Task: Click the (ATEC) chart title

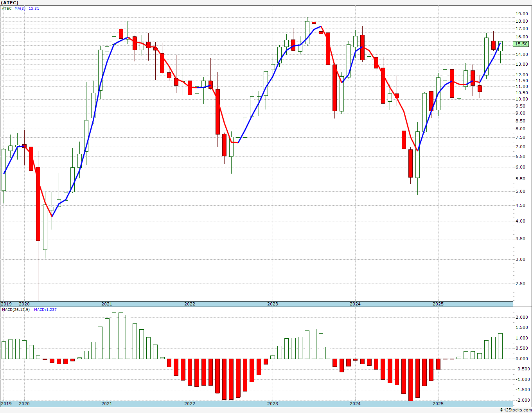Action: (10, 3)
